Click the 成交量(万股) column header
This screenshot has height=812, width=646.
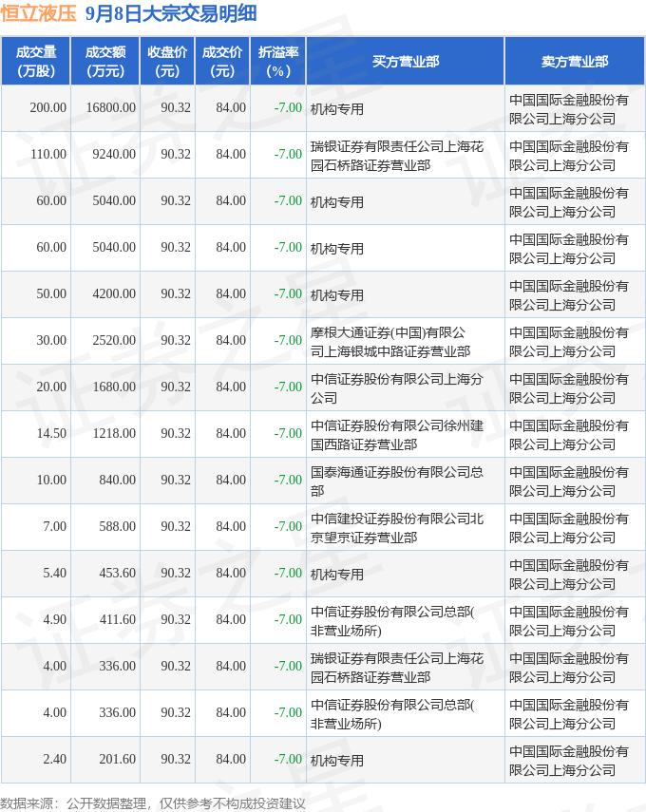pyautogui.click(x=36, y=61)
